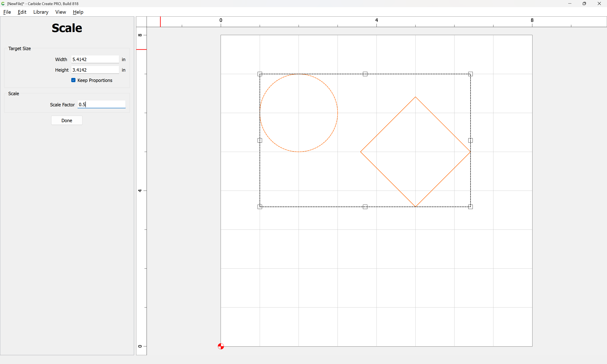Click the Width input field
607x364 pixels.
(x=95, y=59)
